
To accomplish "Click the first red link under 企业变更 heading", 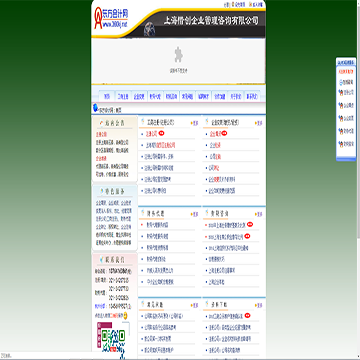I will point(215,134).
